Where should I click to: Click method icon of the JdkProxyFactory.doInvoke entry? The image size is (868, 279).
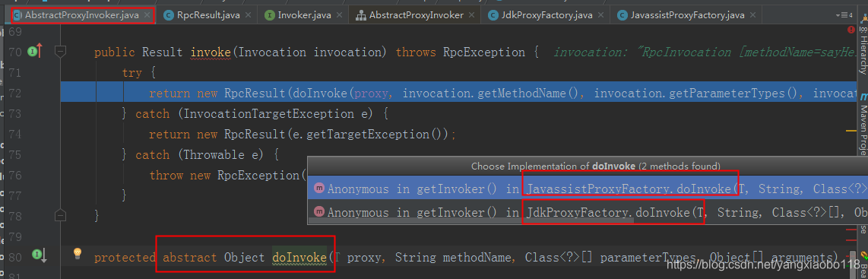(x=319, y=211)
